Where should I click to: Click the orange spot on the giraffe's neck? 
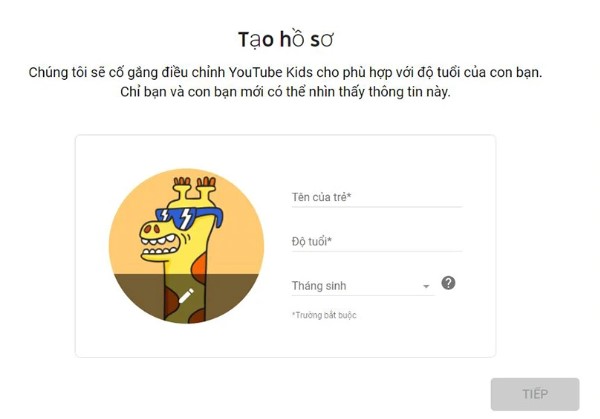pyautogui.click(x=199, y=268)
